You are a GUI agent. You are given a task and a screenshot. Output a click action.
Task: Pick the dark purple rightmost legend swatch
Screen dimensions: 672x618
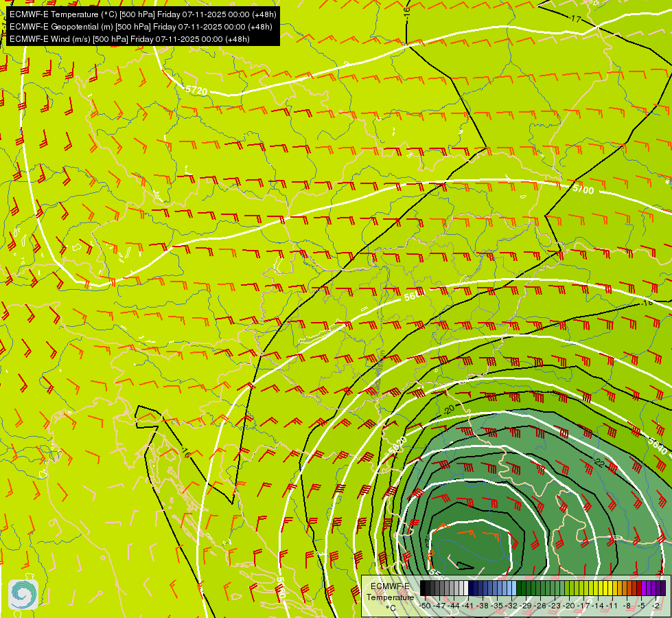(x=663, y=588)
